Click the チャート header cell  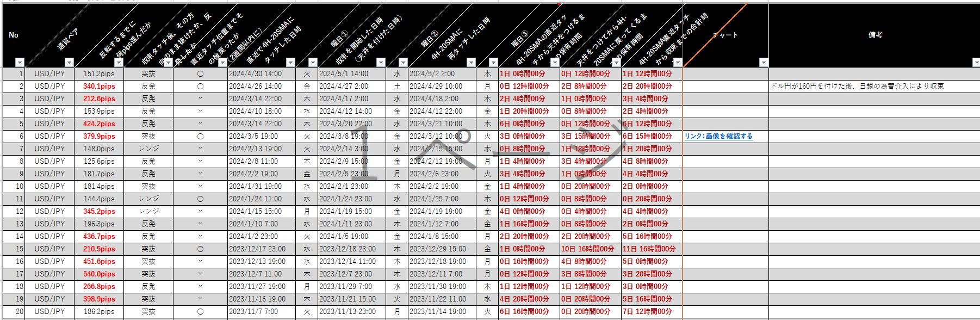point(725,35)
